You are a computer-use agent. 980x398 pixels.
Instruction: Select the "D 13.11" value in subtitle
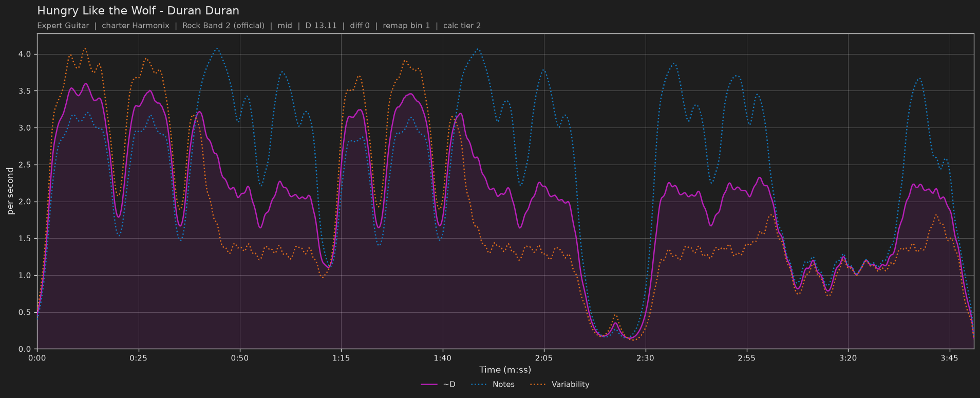pos(321,26)
